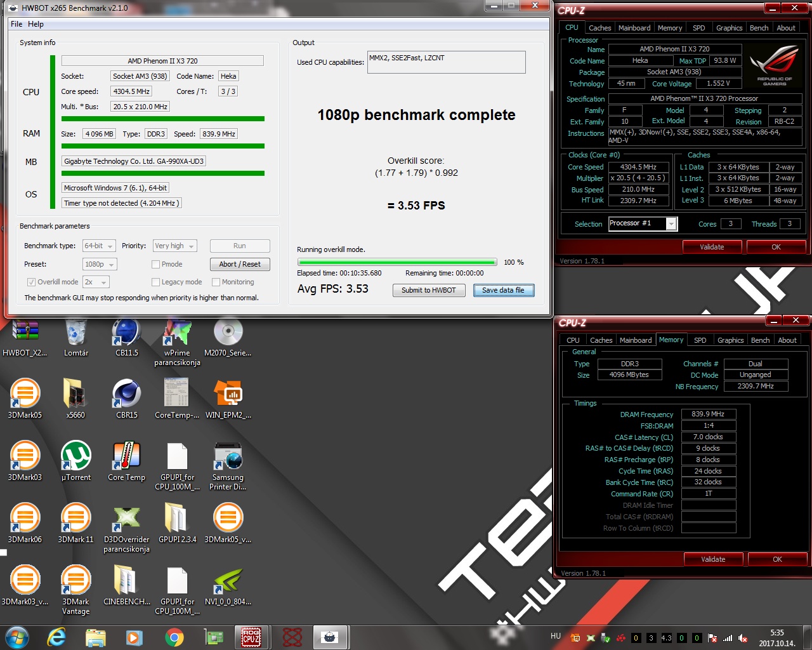Open Google Chrome from the taskbar
Image resolution: width=812 pixels, height=650 pixels.
click(x=174, y=637)
